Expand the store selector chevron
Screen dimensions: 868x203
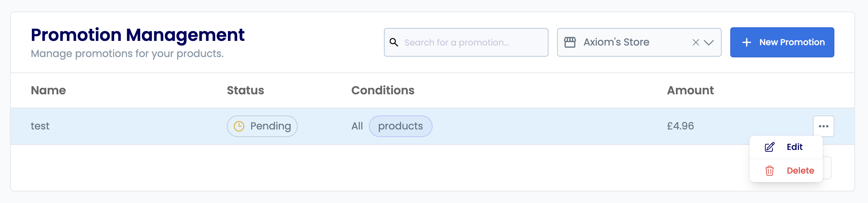click(709, 42)
